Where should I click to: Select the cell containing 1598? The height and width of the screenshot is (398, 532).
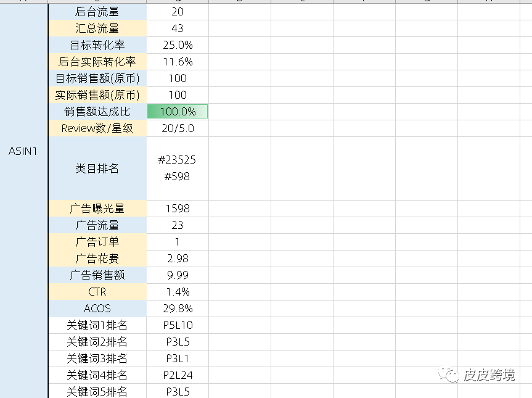coord(178,208)
